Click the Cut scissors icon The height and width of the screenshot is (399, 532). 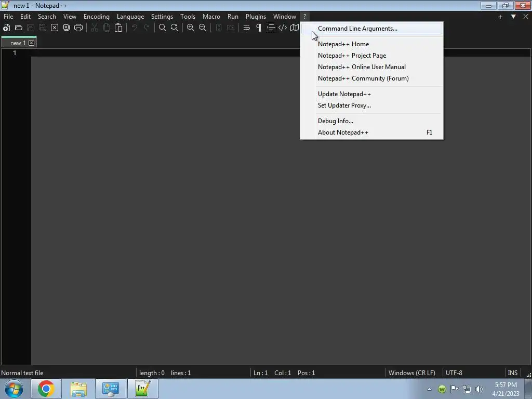95,28
